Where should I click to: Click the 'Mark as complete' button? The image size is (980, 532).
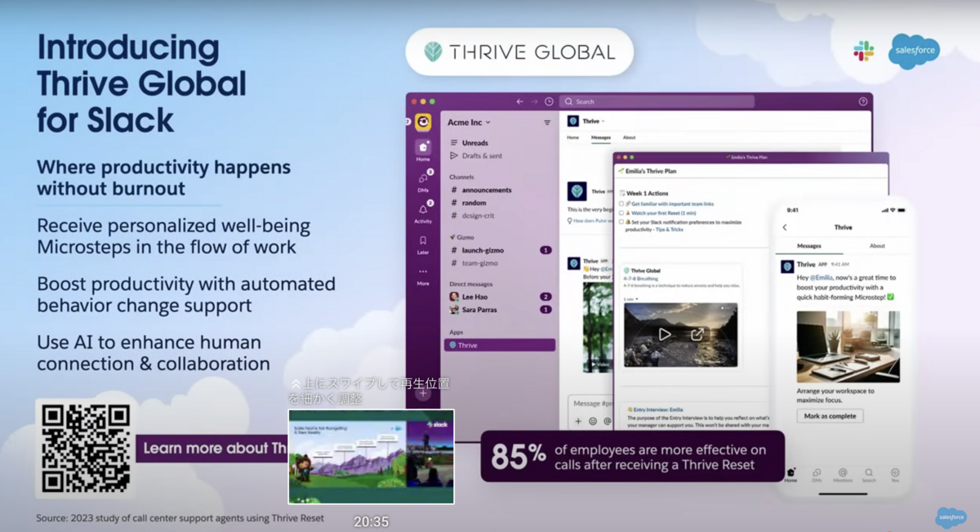point(830,416)
